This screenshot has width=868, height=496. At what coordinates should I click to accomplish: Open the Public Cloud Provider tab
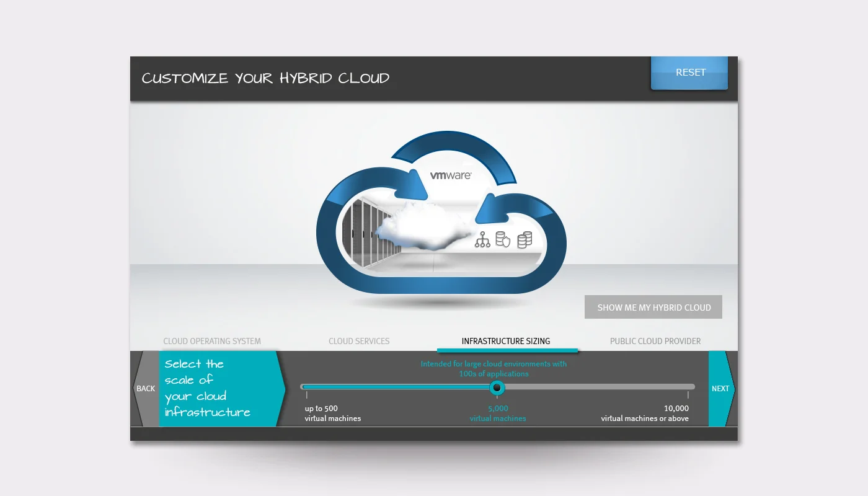pyautogui.click(x=655, y=341)
